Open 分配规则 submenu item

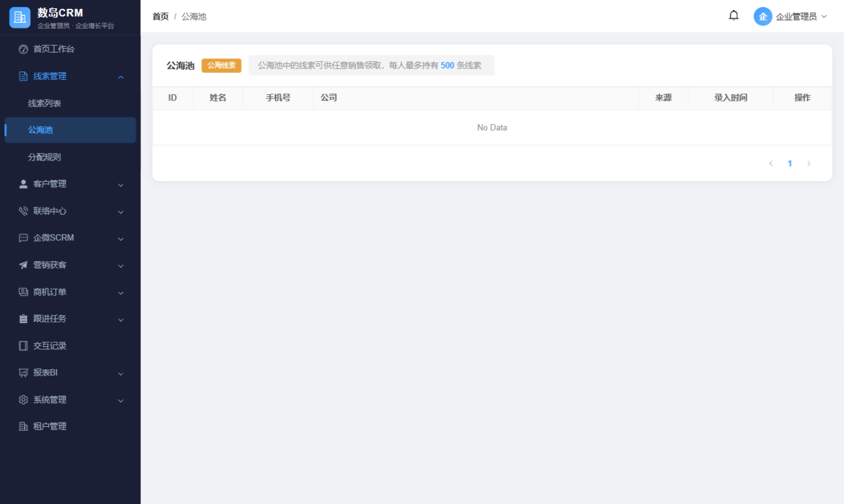point(70,157)
